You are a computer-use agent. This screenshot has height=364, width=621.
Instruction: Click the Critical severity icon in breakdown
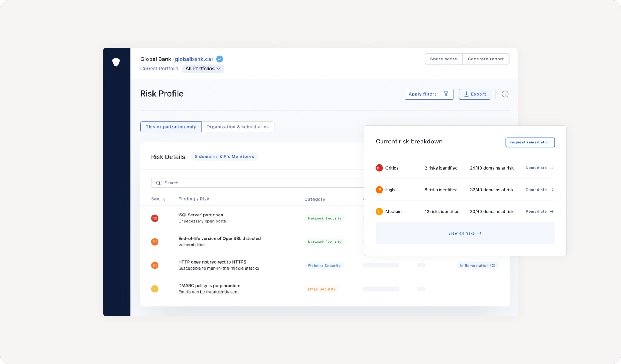coord(379,168)
